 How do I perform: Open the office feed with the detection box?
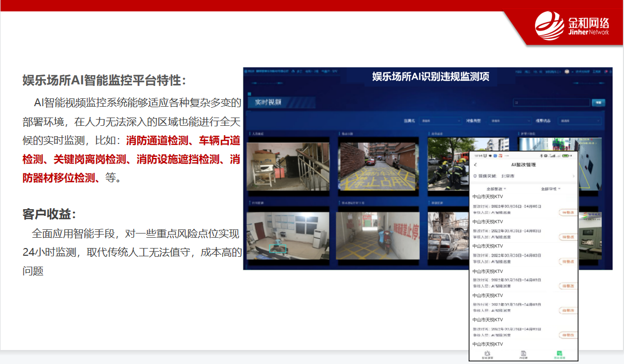288,236
